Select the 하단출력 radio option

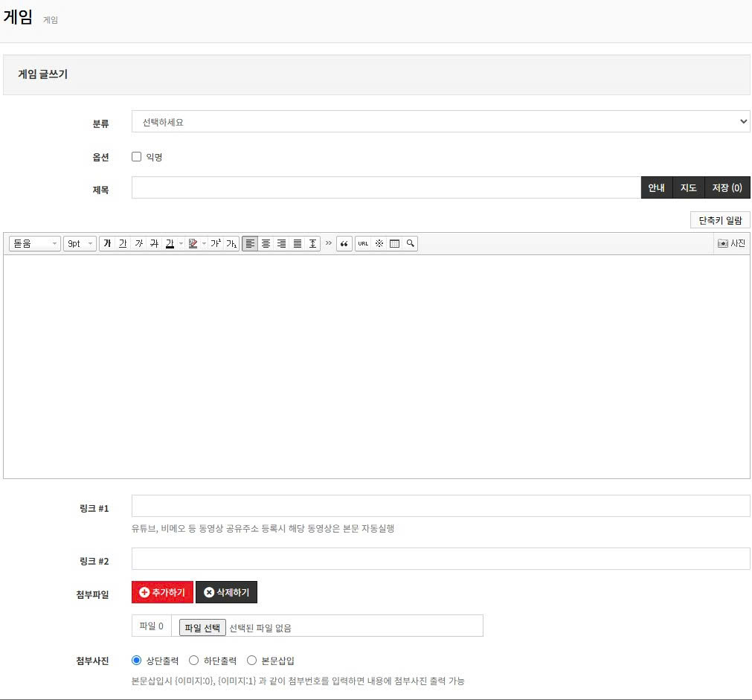click(x=193, y=661)
